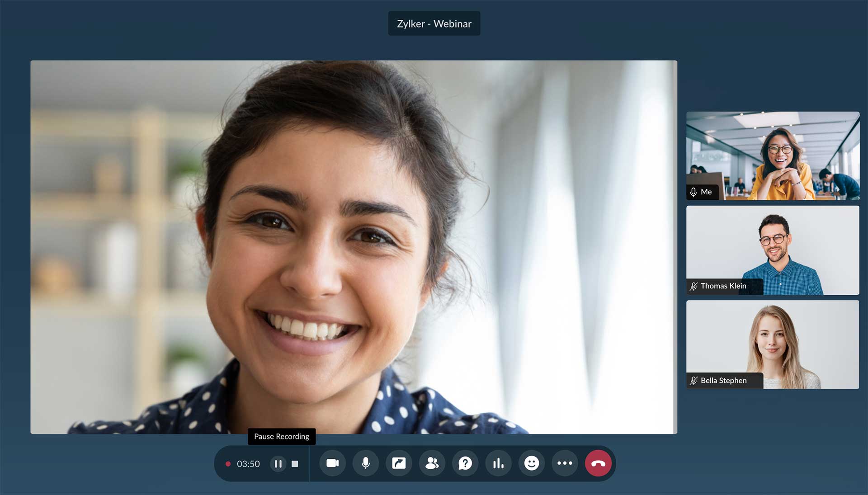868x495 pixels.
Task: Select Thomas Klein's video thumbnail
Action: coord(772,250)
